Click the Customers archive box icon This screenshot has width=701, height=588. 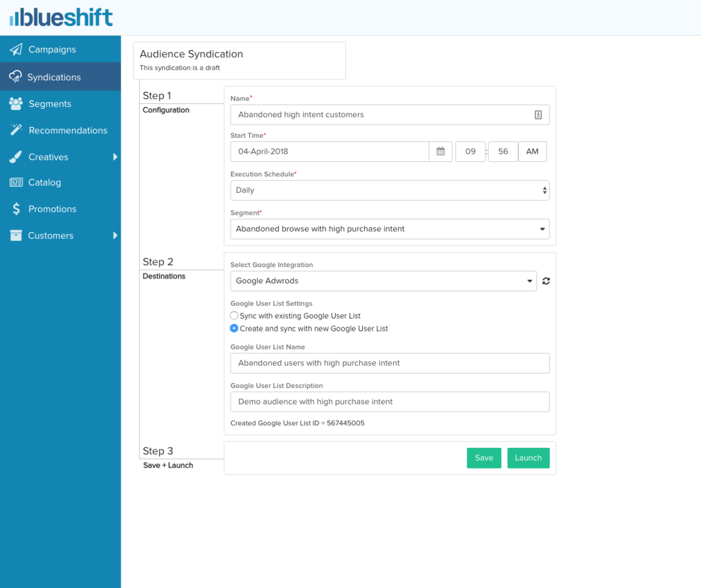[16, 235]
